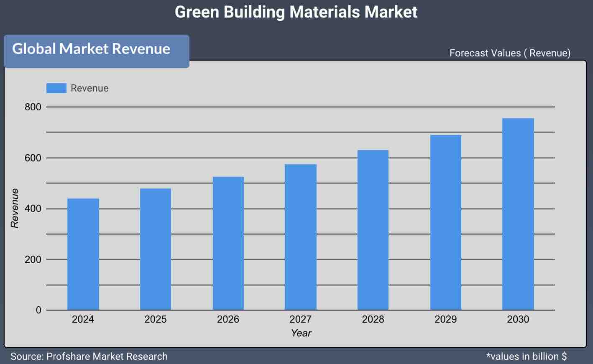This screenshot has height=364, width=593.
Task: Select the 2027 revenue bar
Action: coord(301,237)
